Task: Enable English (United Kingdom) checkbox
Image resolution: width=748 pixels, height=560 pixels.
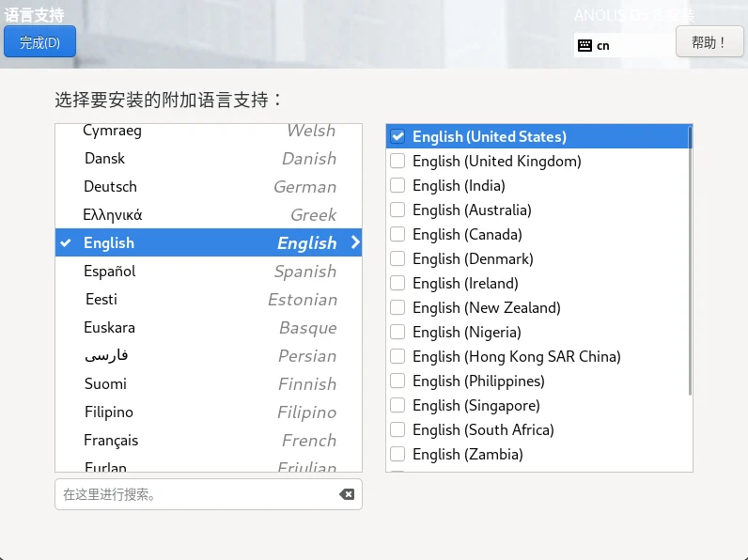Action: click(397, 161)
